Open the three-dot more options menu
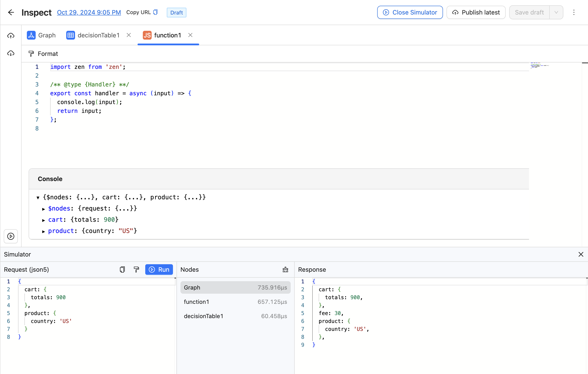This screenshot has width=588, height=374. pyautogui.click(x=574, y=13)
